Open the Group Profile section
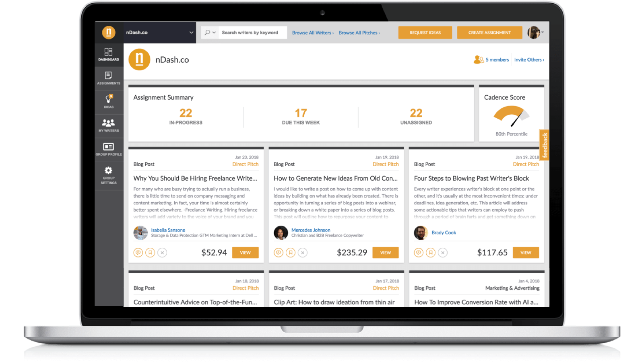The image size is (644, 362). coord(108,150)
